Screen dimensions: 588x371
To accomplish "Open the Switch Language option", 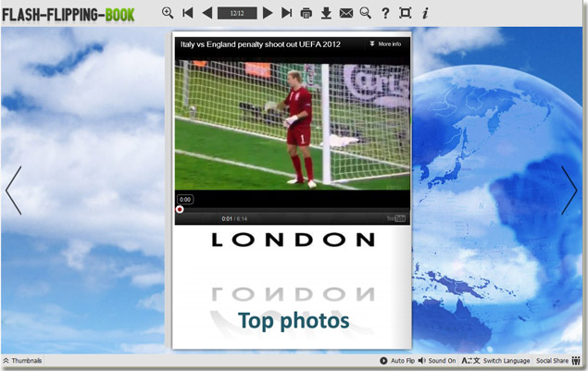I will tap(495, 361).
